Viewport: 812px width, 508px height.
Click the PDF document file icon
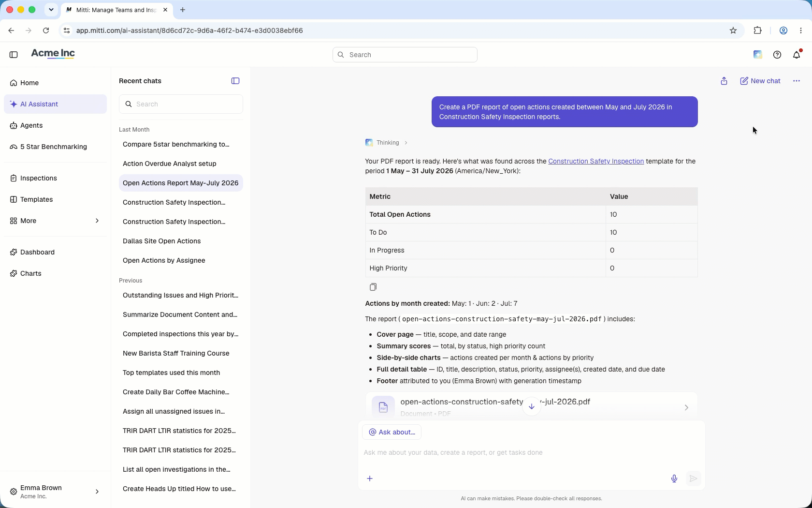[383, 407]
